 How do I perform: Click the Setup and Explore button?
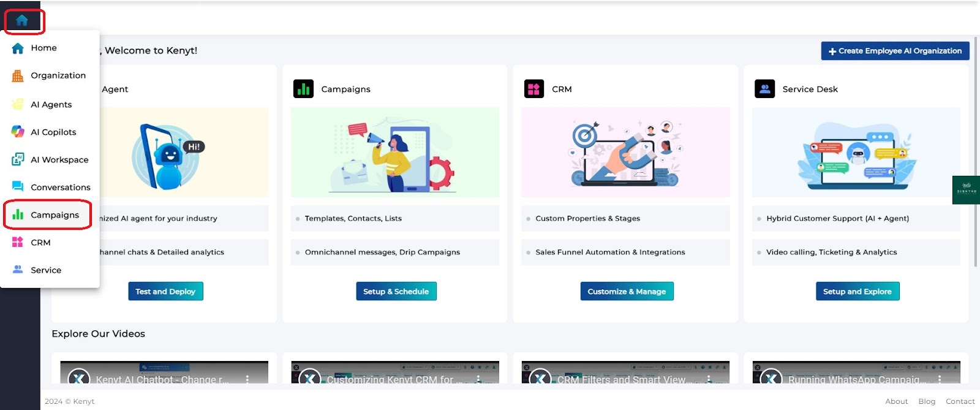(x=857, y=291)
